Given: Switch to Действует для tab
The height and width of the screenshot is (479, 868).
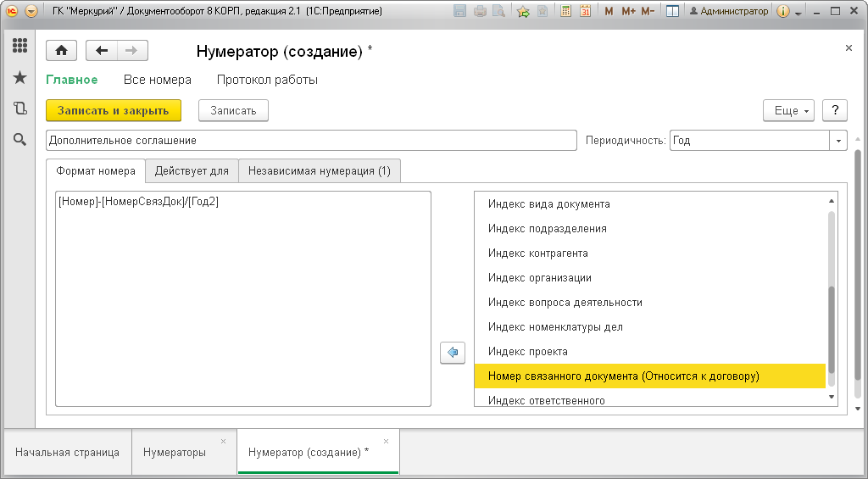Looking at the screenshot, I should (192, 170).
